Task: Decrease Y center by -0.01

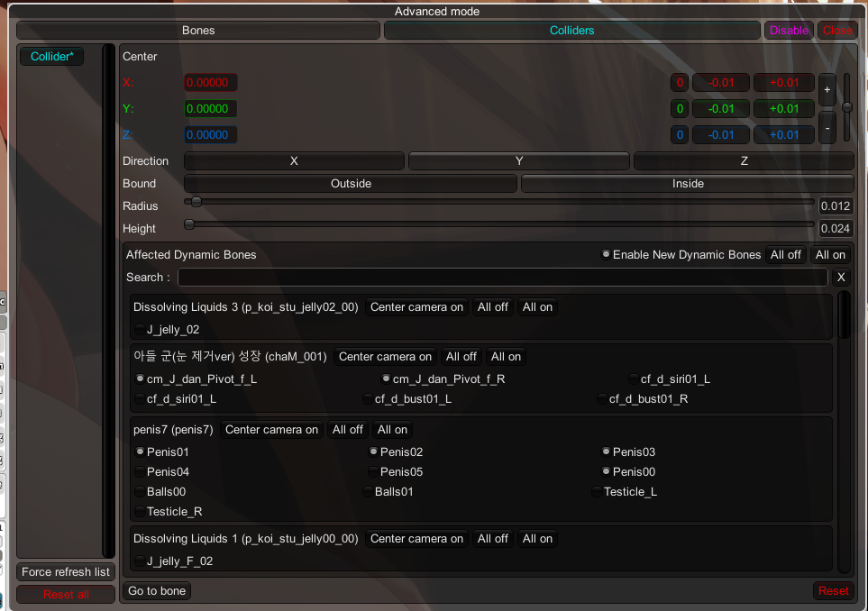Action: [720, 109]
